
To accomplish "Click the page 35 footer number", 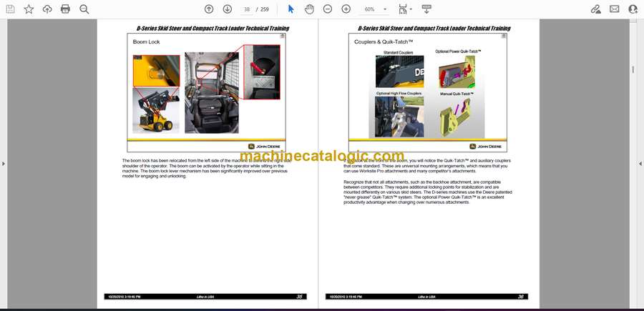I will 299,297.
